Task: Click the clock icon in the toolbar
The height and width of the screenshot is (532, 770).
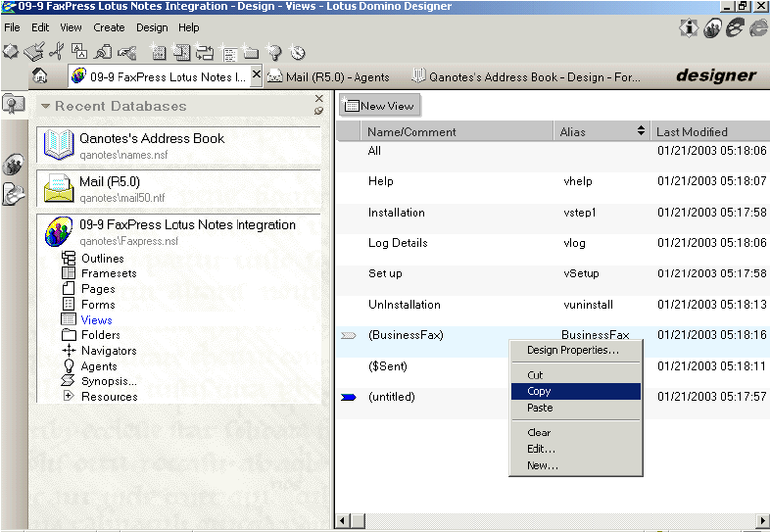Action: point(298,52)
